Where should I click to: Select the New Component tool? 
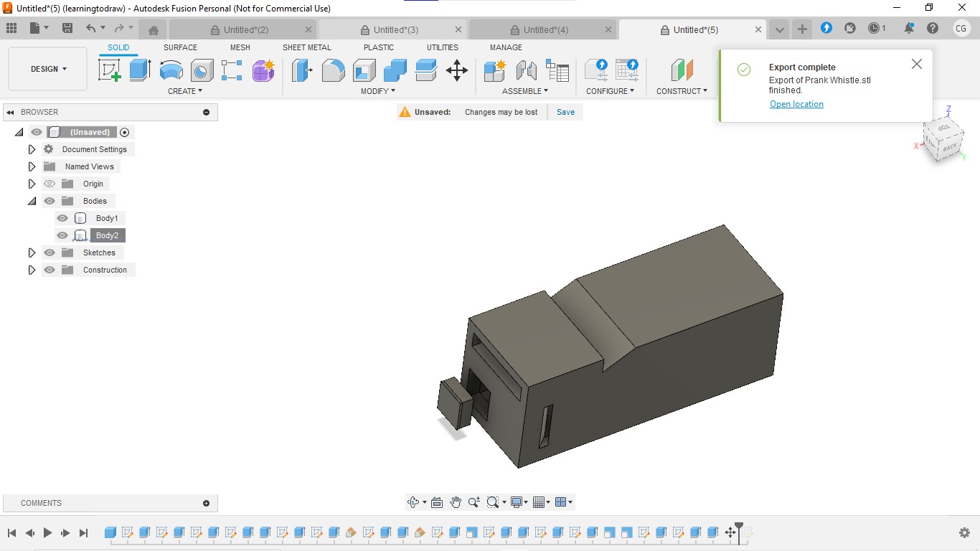[495, 70]
